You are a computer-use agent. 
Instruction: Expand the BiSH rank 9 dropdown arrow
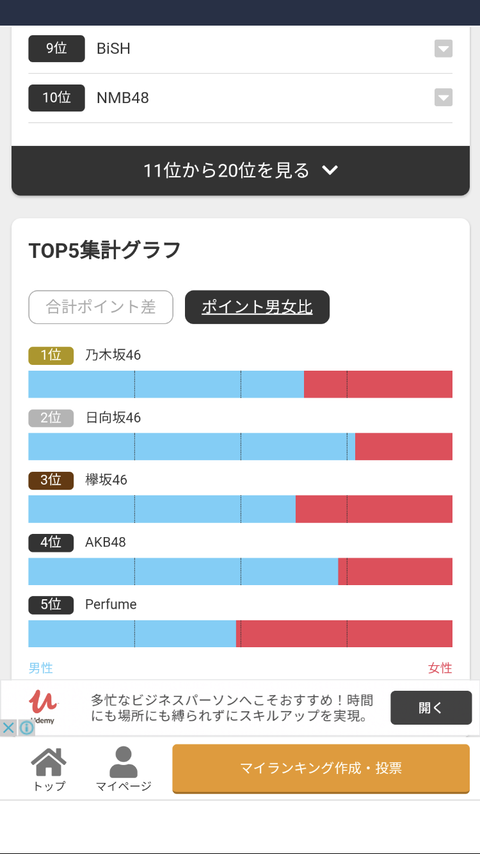pos(443,49)
